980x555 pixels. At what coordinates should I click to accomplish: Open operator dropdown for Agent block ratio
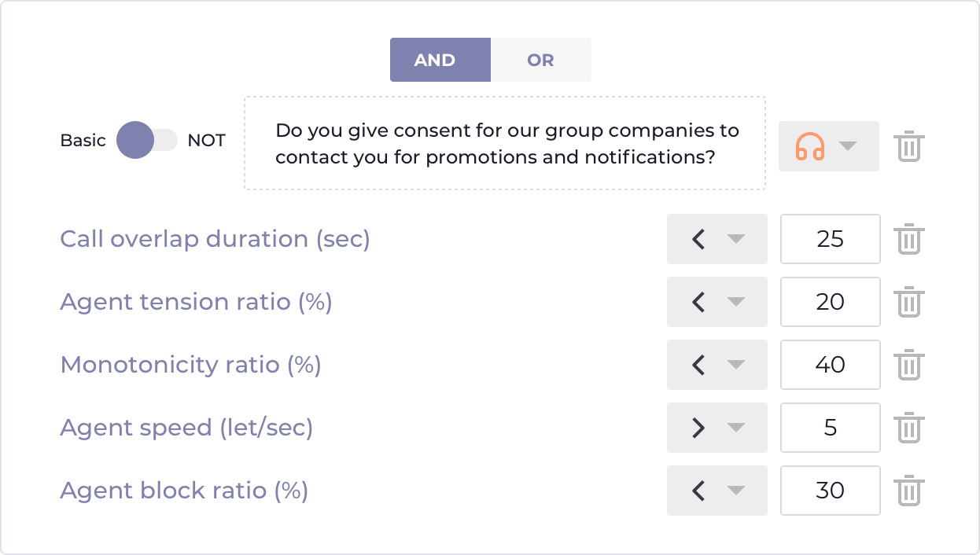(x=717, y=491)
